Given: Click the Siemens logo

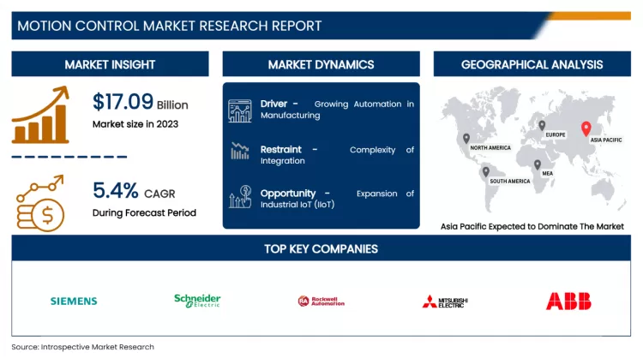Looking at the screenshot, I should pyautogui.click(x=74, y=301).
